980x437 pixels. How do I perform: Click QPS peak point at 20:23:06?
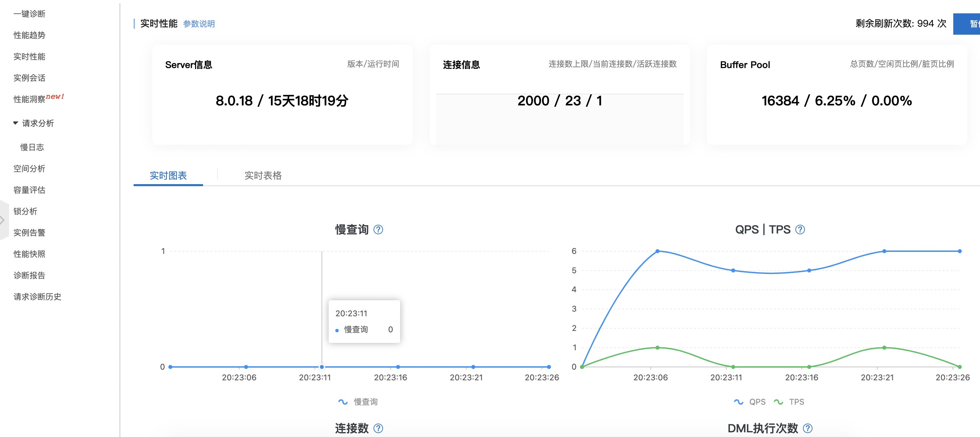657,251
